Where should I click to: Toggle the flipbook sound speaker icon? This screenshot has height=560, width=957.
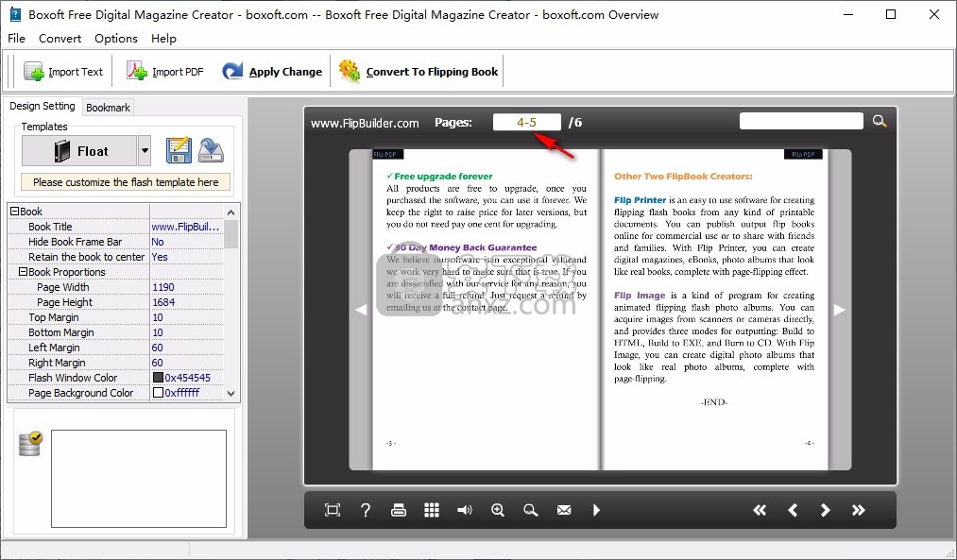[x=465, y=510]
